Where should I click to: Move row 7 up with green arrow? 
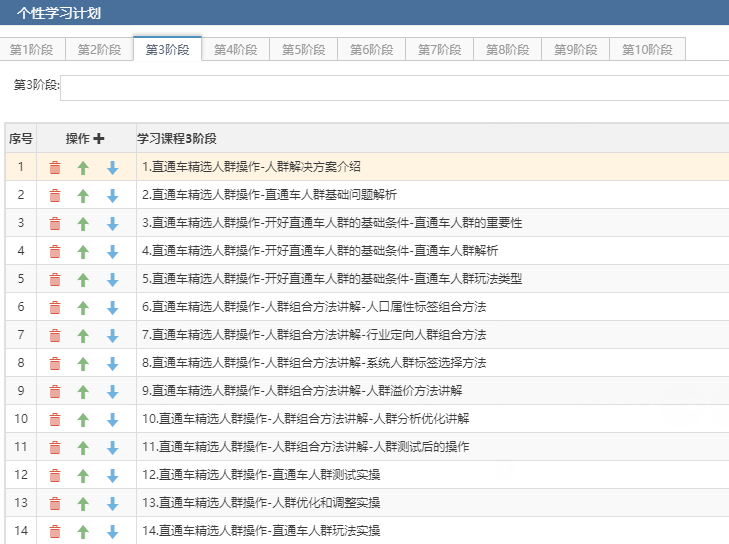coord(83,336)
